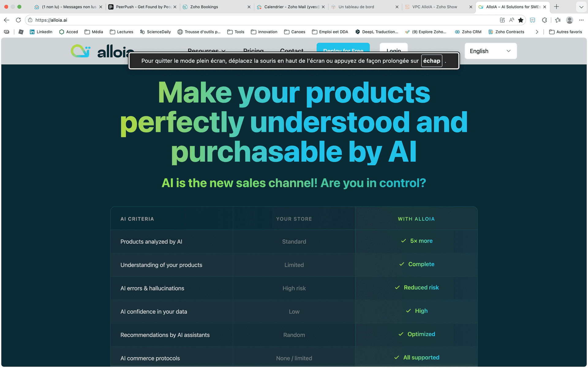This screenshot has height=368, width=588.
Task: Show more bookmarks with the chevron
Action: (x=537, y=32)
